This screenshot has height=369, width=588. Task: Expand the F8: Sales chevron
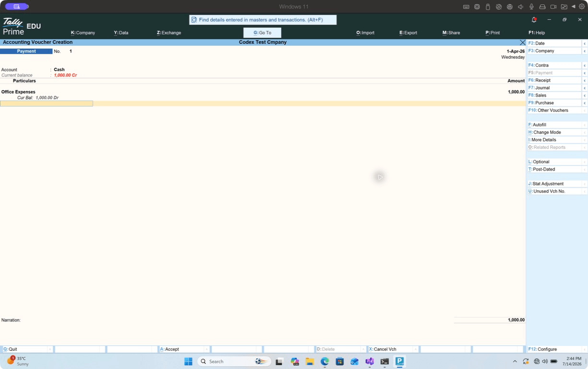(585, 95)
